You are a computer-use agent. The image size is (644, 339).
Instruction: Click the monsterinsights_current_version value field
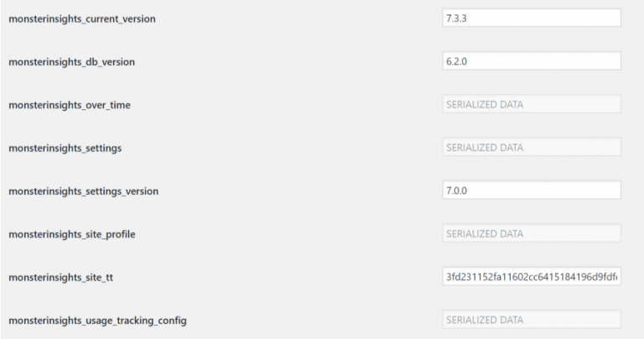[531, 18]
